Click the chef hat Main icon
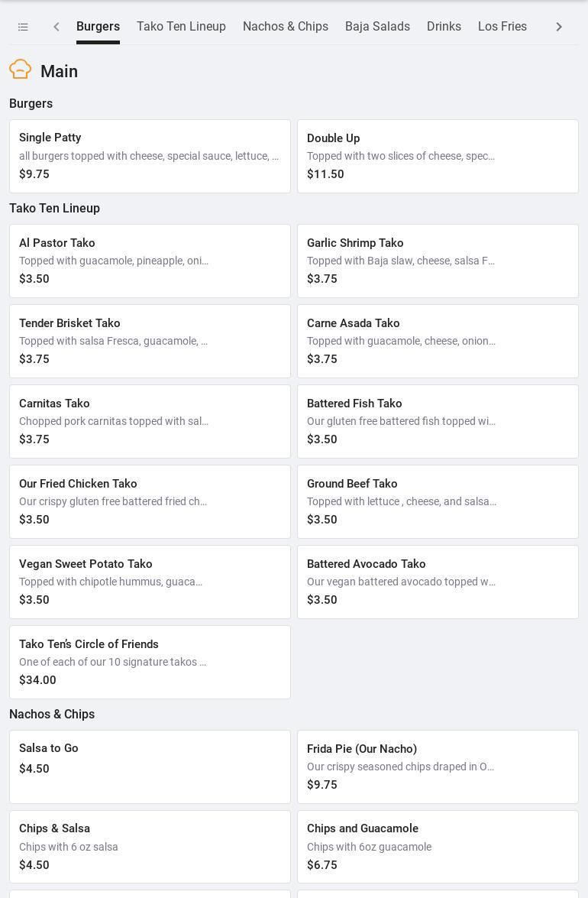588x898 pixels. point(21,70)
